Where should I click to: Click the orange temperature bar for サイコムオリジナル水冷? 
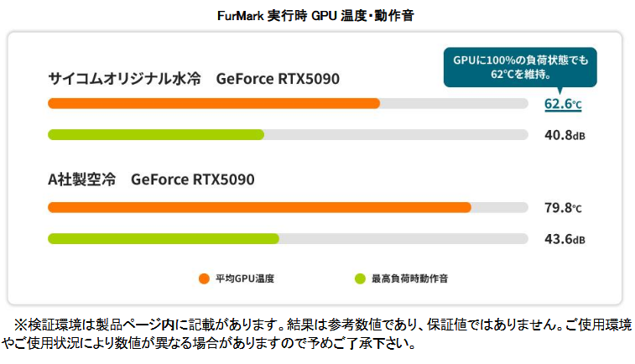point(214,103)
